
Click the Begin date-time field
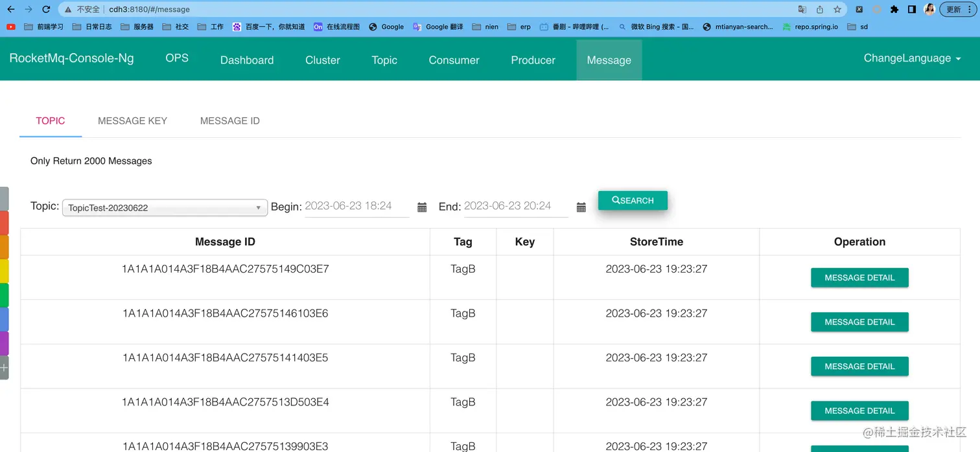click(356, 207)
